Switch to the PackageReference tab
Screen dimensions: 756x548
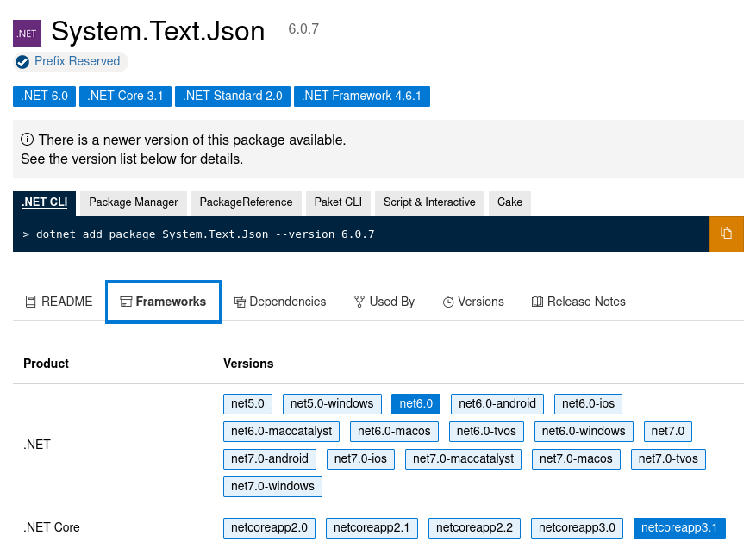coord(246,202)
